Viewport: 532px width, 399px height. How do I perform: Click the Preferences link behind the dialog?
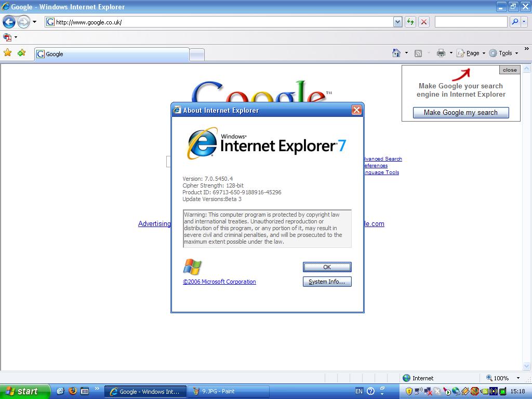click(x=376, y=166)
